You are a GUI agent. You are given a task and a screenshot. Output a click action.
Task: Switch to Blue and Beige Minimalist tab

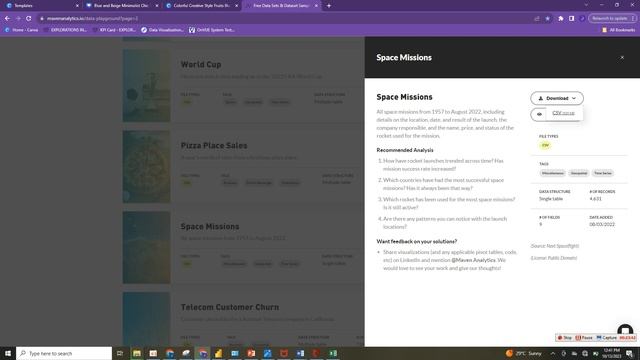tap(122, 6)
